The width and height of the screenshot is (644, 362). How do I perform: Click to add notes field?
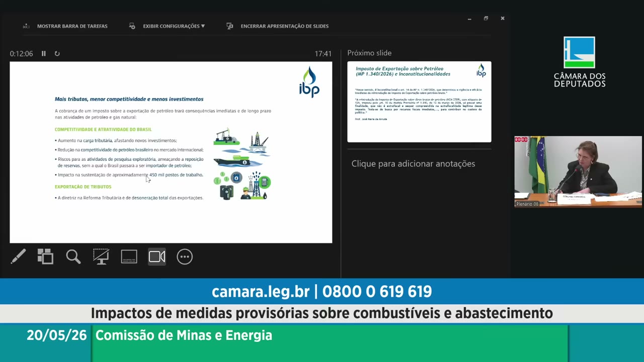tap(413, 163)
